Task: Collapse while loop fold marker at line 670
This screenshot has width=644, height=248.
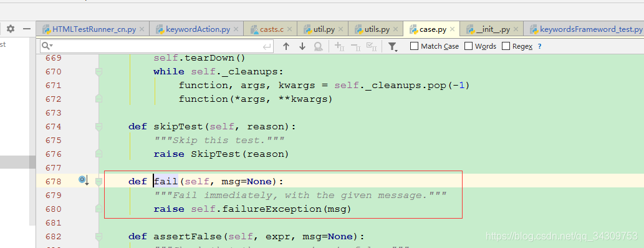Action: click(x=99, y=72)
